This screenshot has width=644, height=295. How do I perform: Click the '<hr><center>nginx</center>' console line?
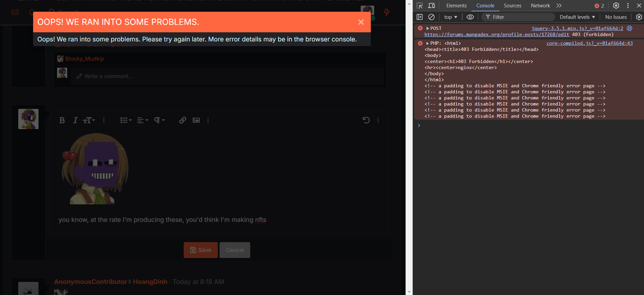click(460, 67)
